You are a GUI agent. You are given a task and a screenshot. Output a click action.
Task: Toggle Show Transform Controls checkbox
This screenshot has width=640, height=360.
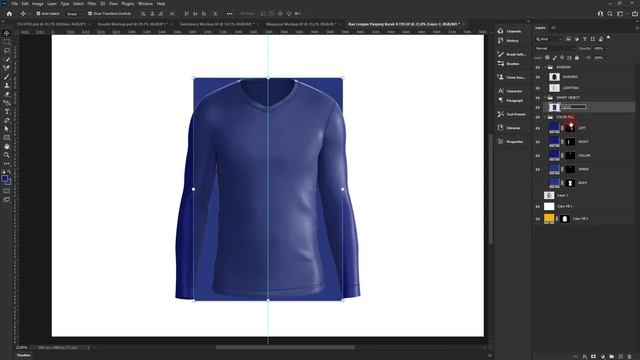(x=90, y=13)
